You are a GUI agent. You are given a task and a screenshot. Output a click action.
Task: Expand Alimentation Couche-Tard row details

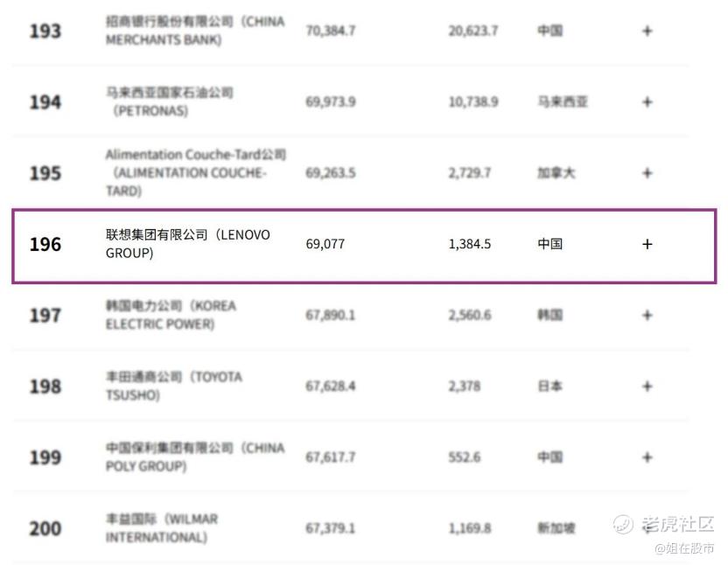(x=647, y=173)
